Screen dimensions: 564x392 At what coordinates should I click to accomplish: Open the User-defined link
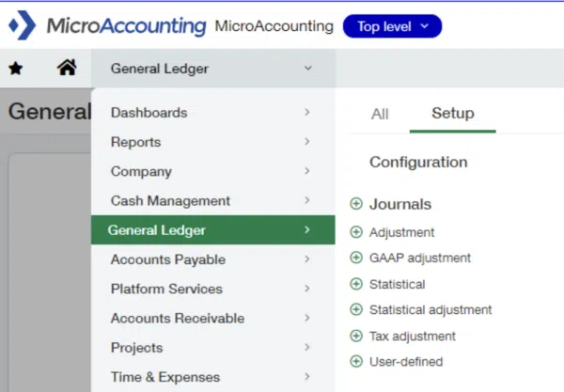click(x=406, y=361)
